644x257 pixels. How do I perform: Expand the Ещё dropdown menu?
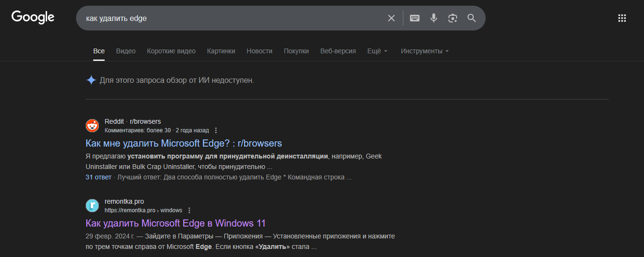[377, 51]
